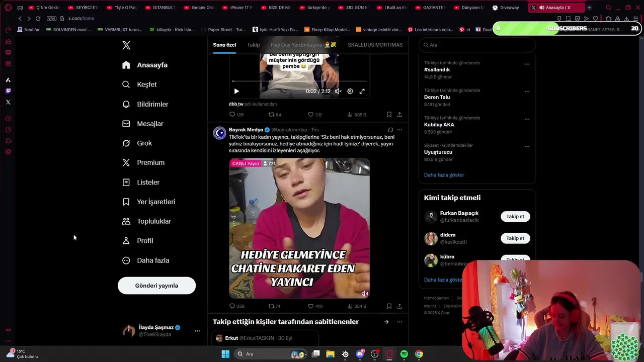644x362 pixels.
Task: Open Spotify from Windows taskbar
Action: click(404, 354)
